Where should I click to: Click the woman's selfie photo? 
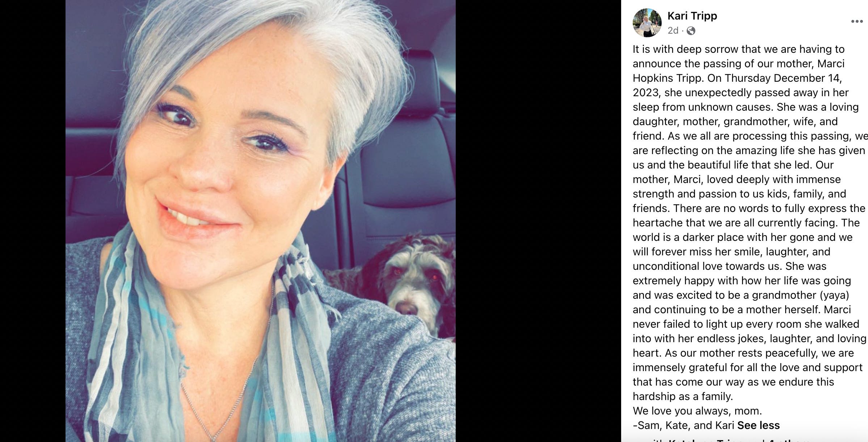click(260, 221)
